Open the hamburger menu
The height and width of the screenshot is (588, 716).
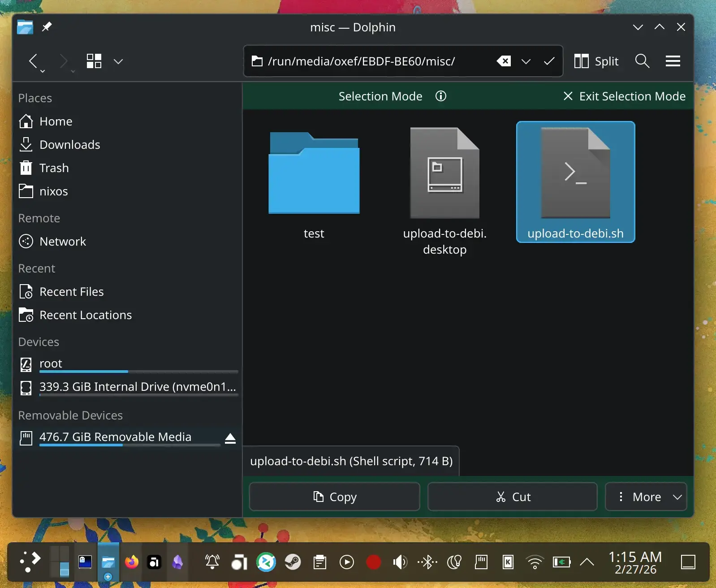tap(673, 61)
